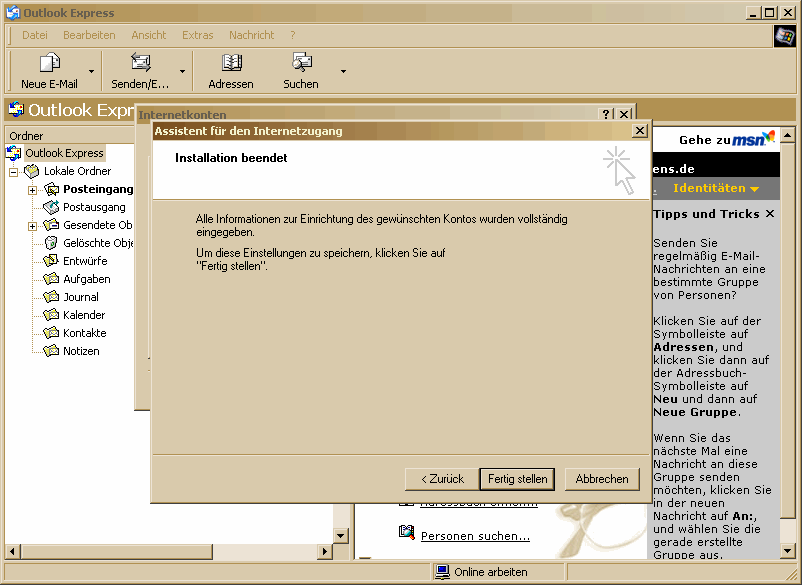
Task: Click the Suchen toolbar icon
Action: click(301, 63)
